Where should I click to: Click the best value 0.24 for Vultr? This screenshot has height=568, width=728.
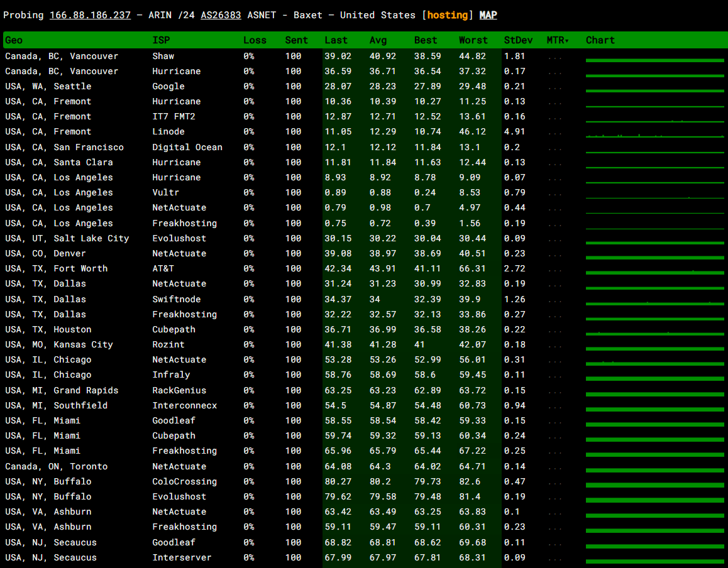pos(425,193)
